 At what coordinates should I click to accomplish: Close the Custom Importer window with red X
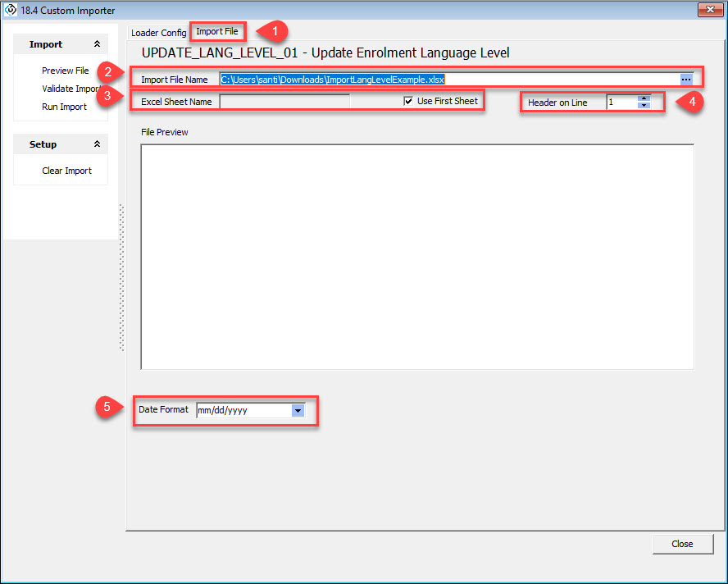[x=709, y=11]
